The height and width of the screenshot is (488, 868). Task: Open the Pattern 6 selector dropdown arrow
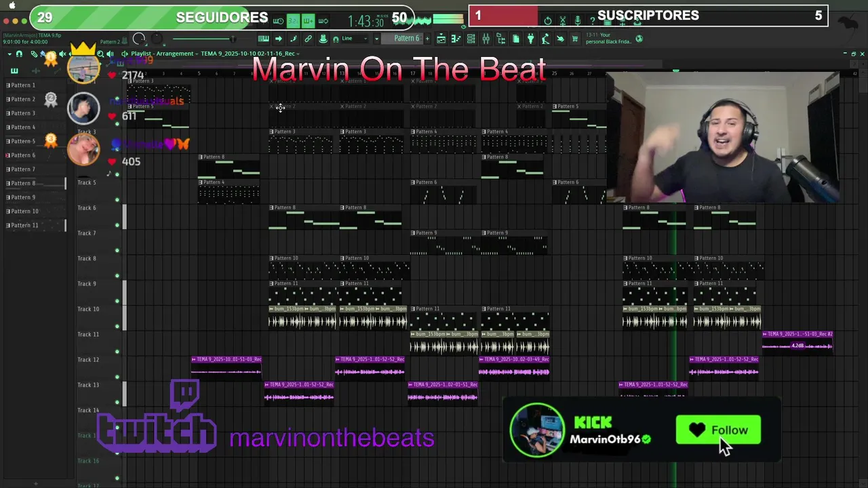click(376, 39)
